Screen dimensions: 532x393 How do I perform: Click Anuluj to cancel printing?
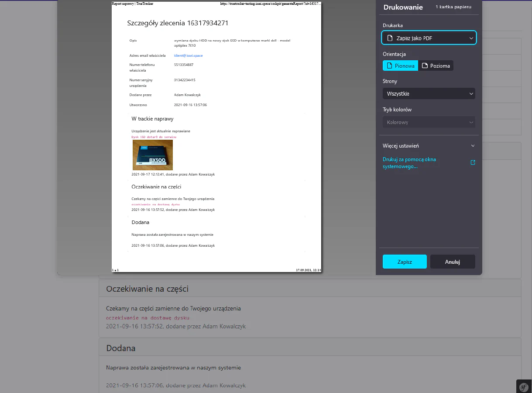(x=452, y=262)
